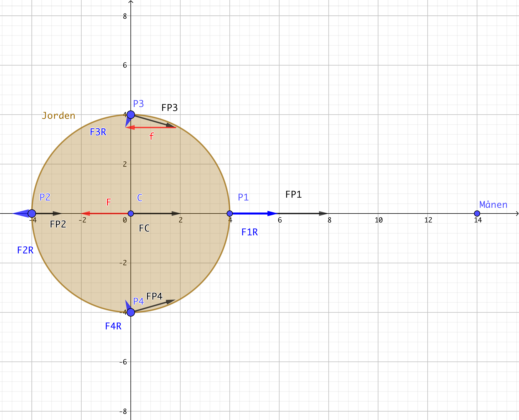The width and height of the screenshot is (519, 420).
Task: Select the FP1 label text
Action: tap(293, 195)
